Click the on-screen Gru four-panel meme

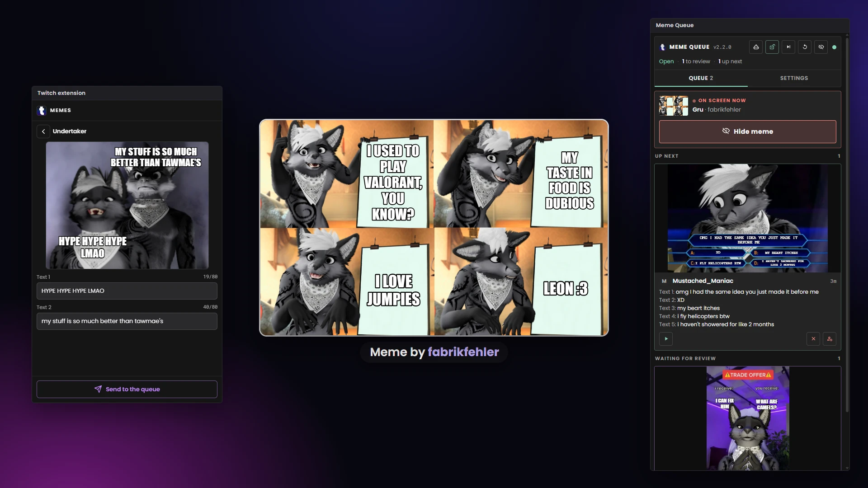coord(434,228)
